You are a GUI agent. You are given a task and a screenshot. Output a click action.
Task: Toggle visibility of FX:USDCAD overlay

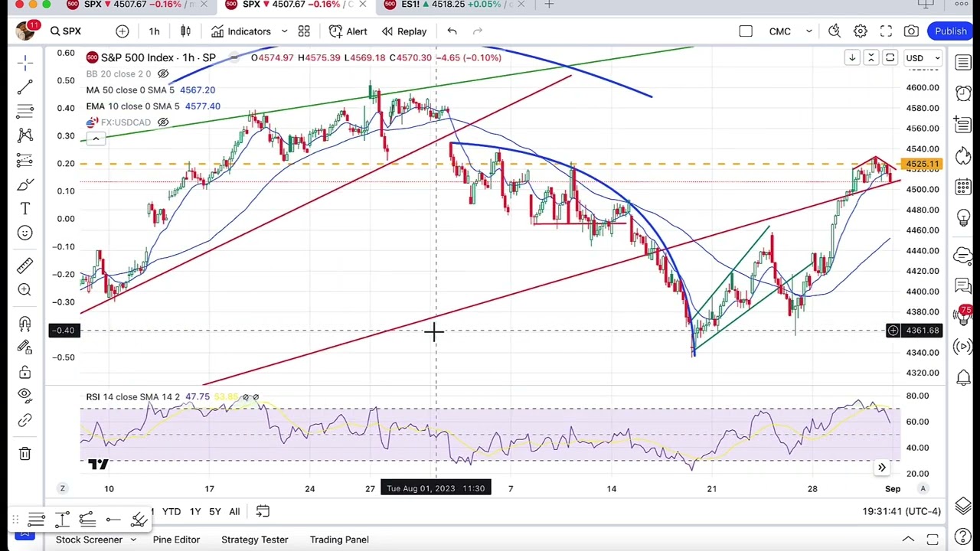163,122
